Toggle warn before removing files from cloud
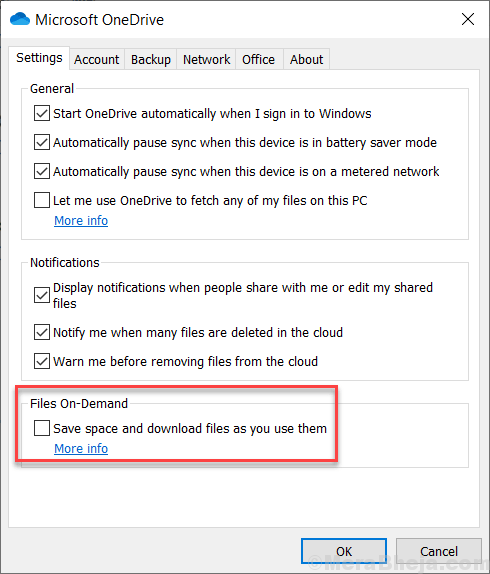Screen dimensions: 490x574 click(42, 361)
